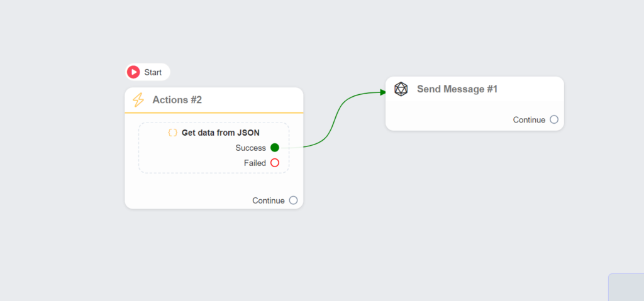Click Continue connector circle on Actions #2
The height and width of the screenshot is (301, 644).
[293, 200]
